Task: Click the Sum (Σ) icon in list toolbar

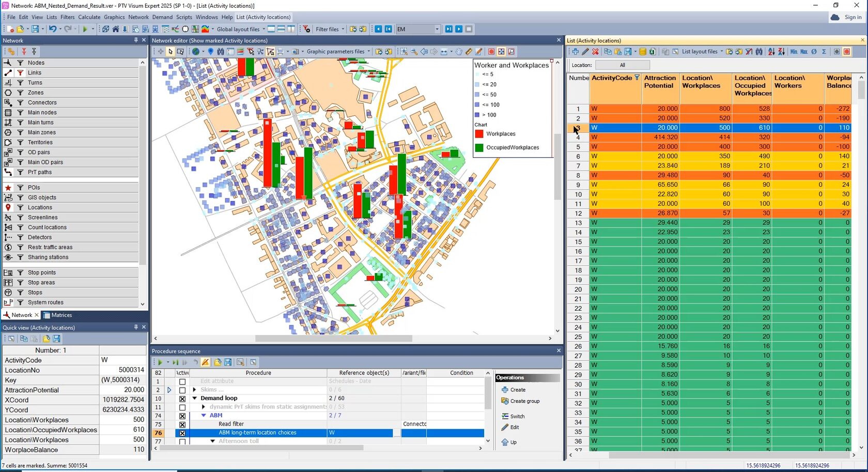Action: pos(824,52)
